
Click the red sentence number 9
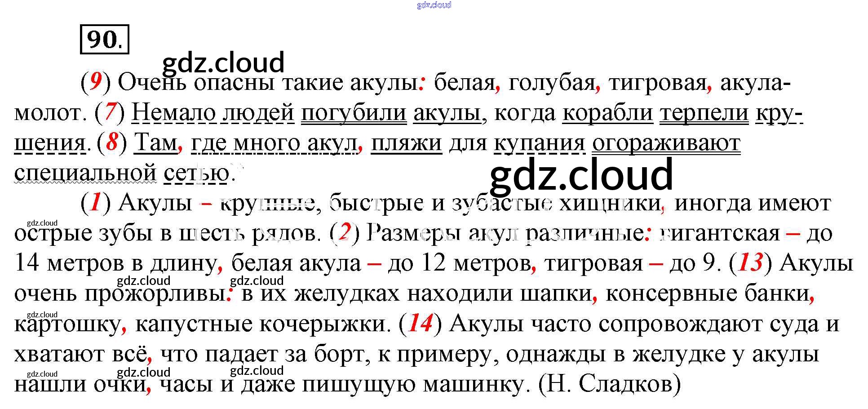coord(95,82)
